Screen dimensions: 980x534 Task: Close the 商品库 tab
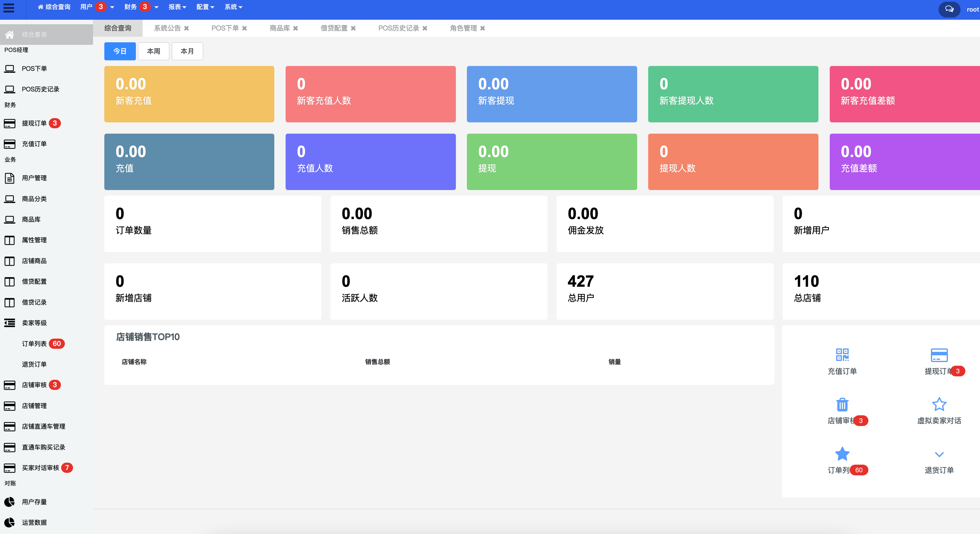pos(295,28)
